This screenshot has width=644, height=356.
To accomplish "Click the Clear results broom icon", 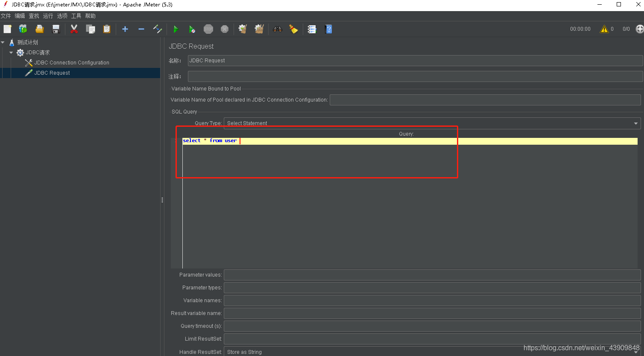I will pos(243,29).
